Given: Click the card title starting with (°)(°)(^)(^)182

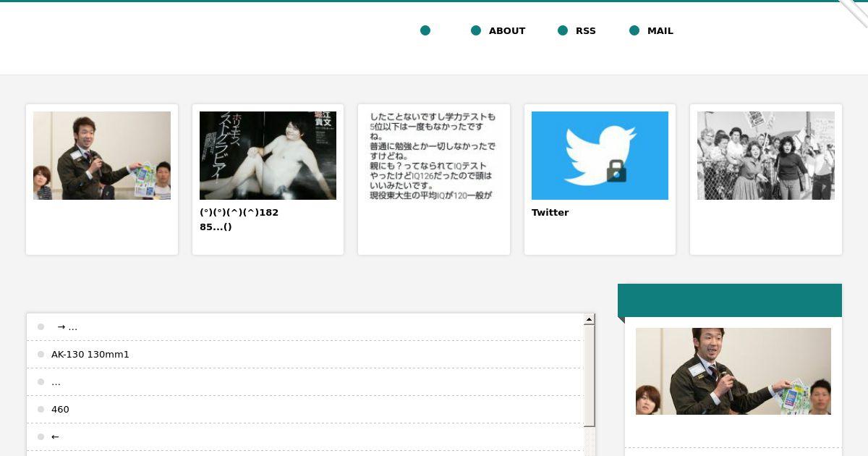Looking at the screenshot, I should [x=239, y=219].
